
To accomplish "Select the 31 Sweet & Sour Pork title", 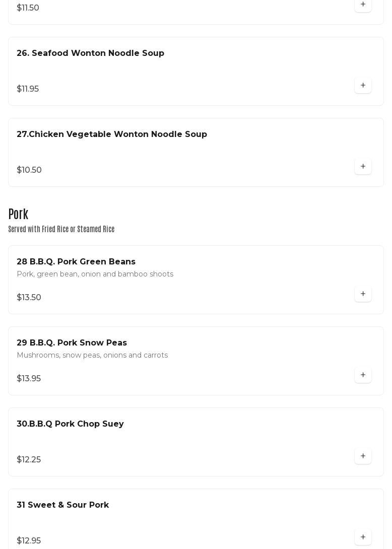I will [62, 505].
